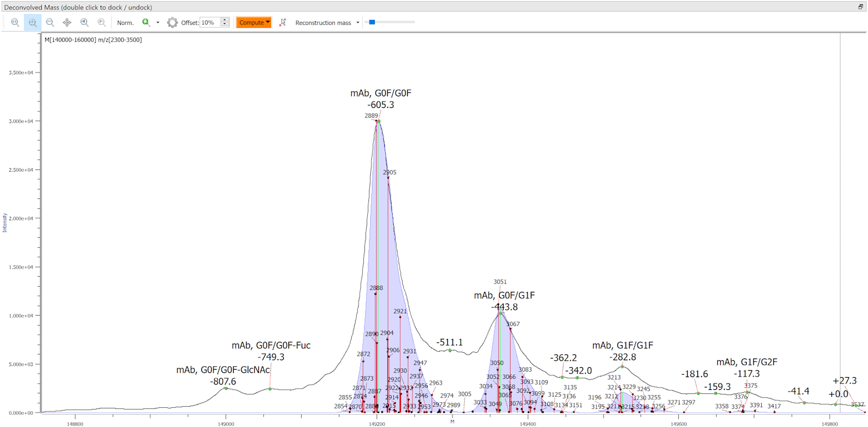Click the blue slider handle in the toolbar

[372, 22]
